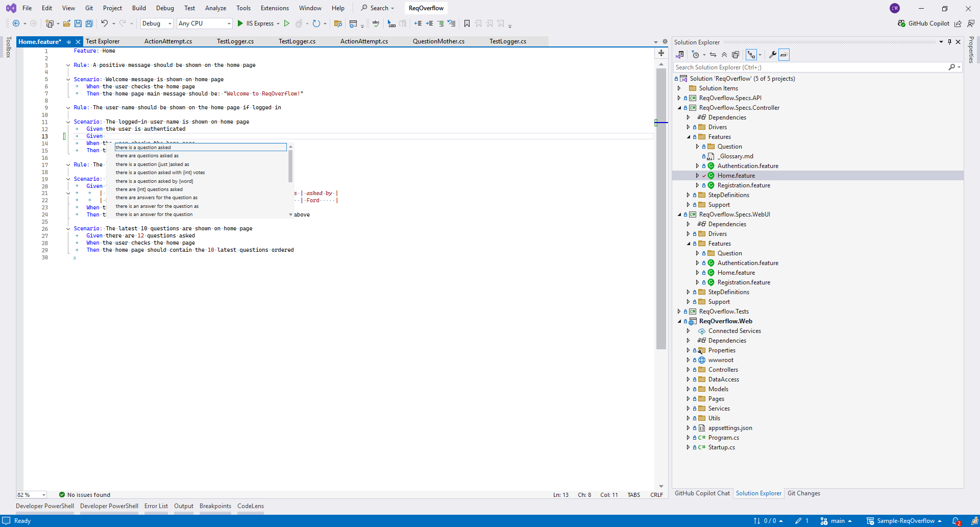Undo the last edit with the toolbar arrow

click(x=104, y=23)
